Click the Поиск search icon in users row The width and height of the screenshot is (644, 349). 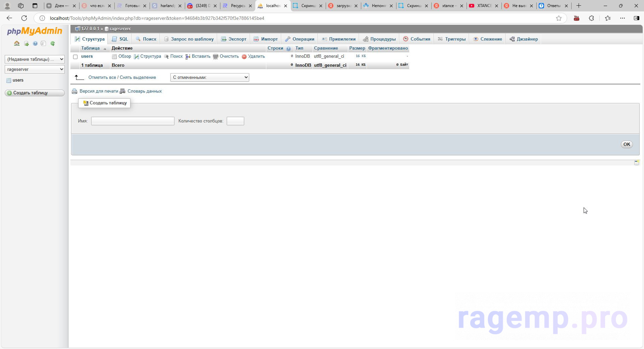(166, 56)
